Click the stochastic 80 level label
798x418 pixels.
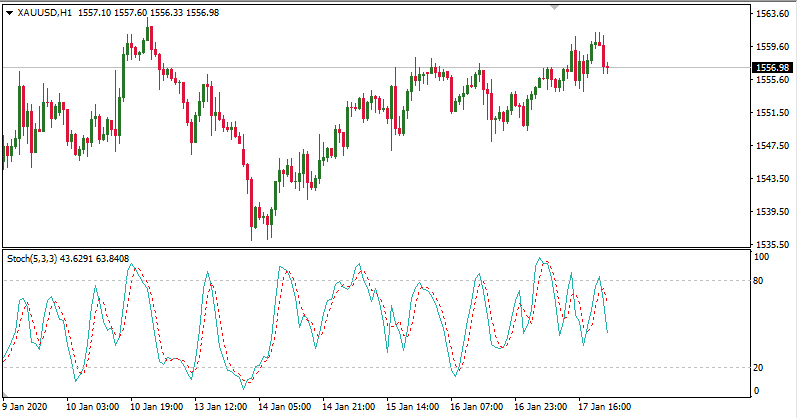[758, 281]
